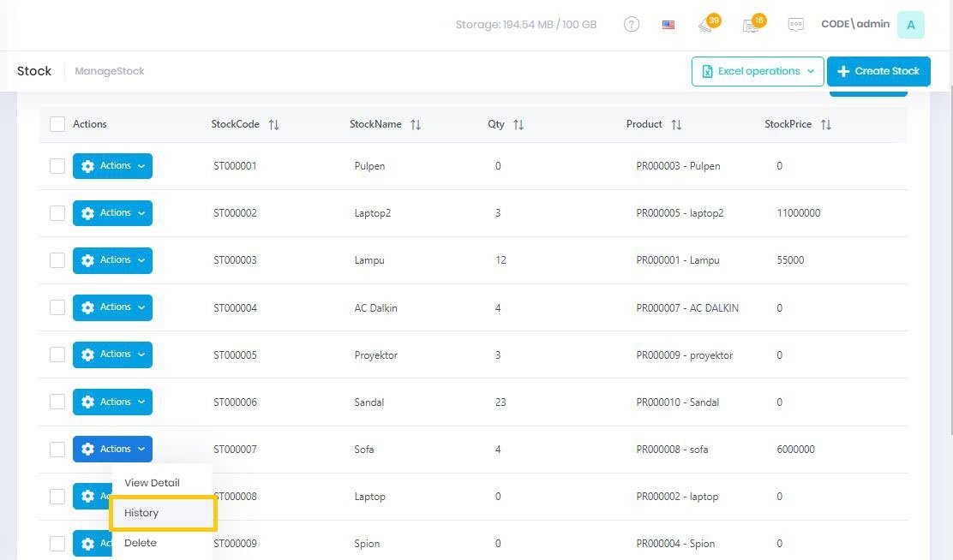Tick the checkbox for the AC Dalkin row
Screen dimensions: 953x560
coord(57,307)
